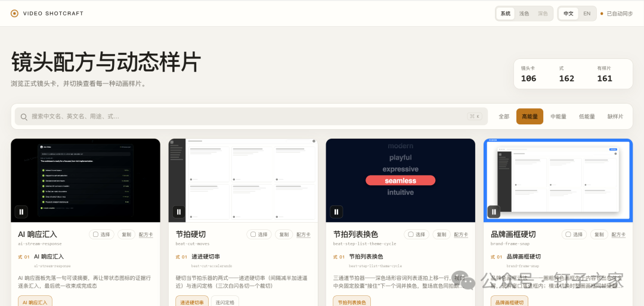Screen dimensions: 644x306
Task: Select the 节拍列表换色 variant chip
Action: (x=352, y=302)
